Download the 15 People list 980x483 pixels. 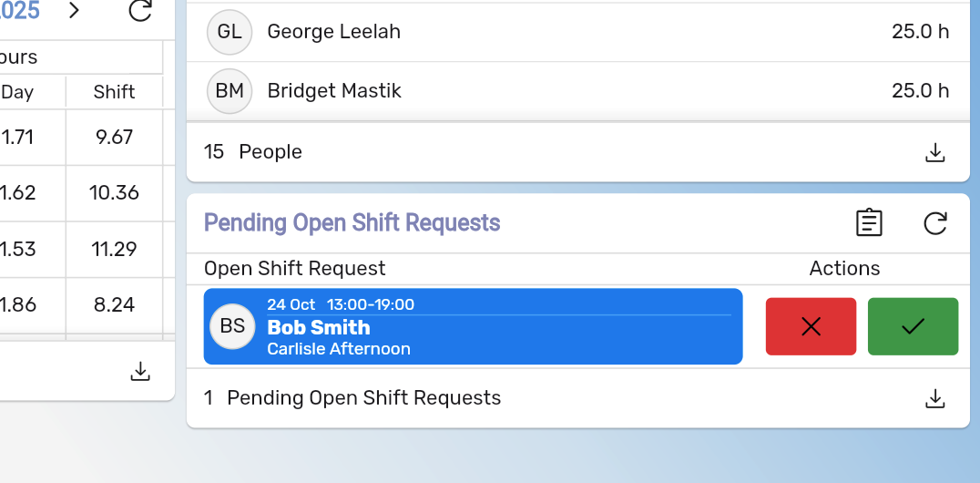point(935,152)
